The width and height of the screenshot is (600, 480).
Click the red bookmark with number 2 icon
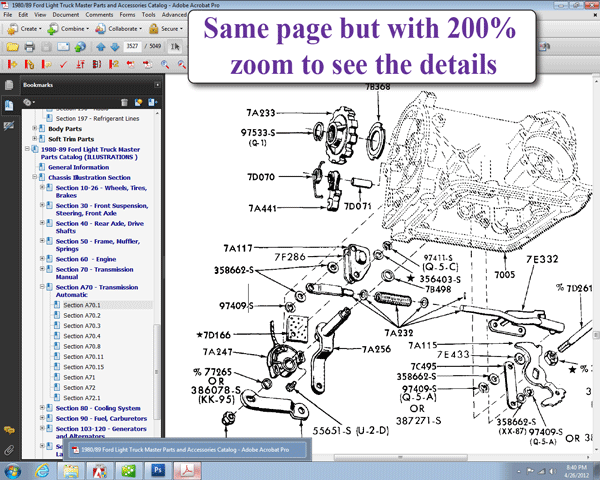(114, 64)
